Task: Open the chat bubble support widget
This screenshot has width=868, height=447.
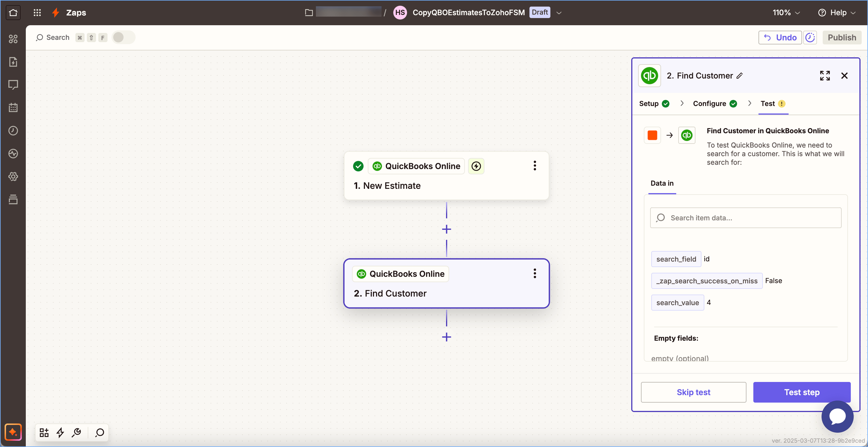Action: click(x=837, y=416)
